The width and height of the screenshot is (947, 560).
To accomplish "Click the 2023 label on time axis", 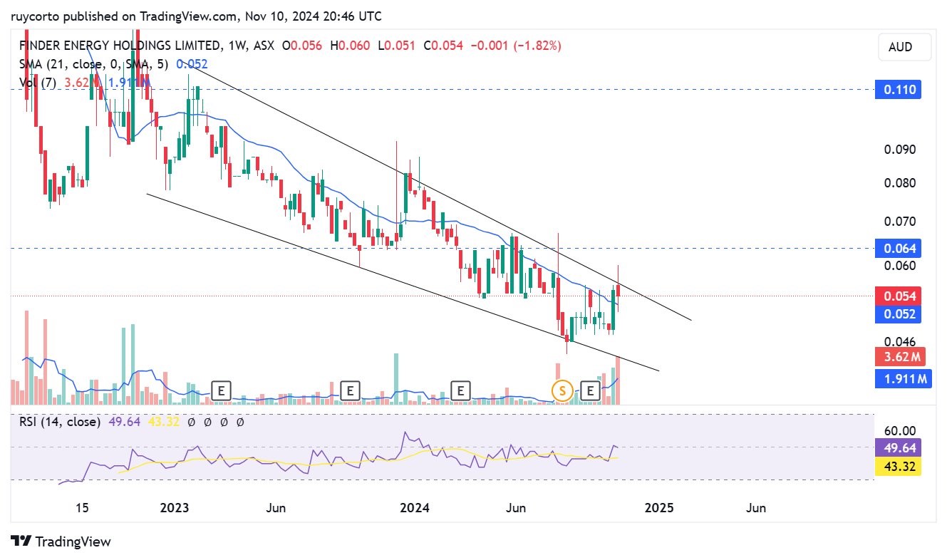I will tap(175, 508).
